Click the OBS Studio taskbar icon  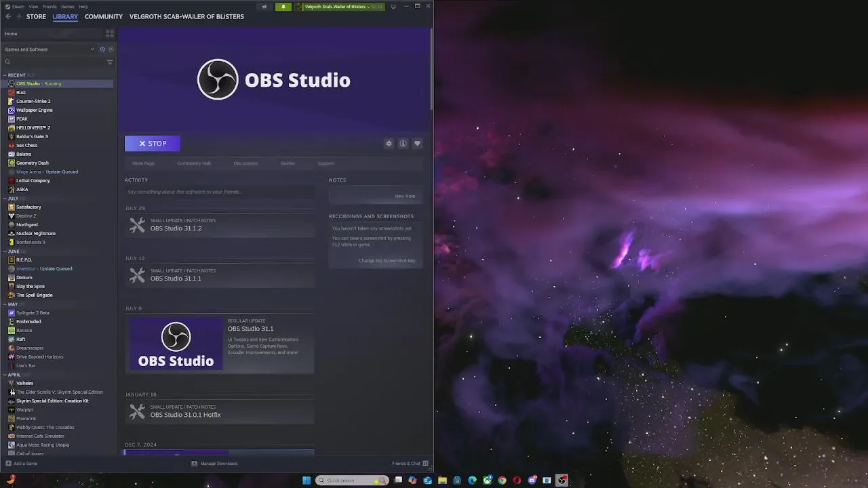point(561,481)
